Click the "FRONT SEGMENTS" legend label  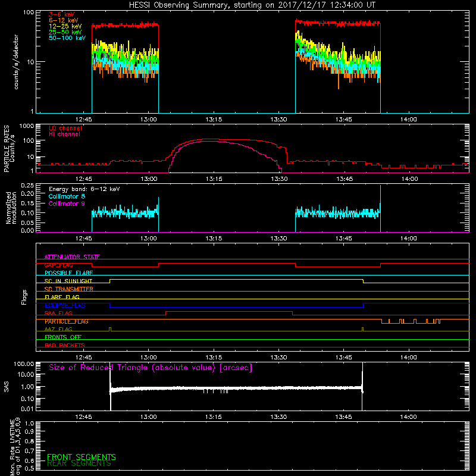(82, 457)
